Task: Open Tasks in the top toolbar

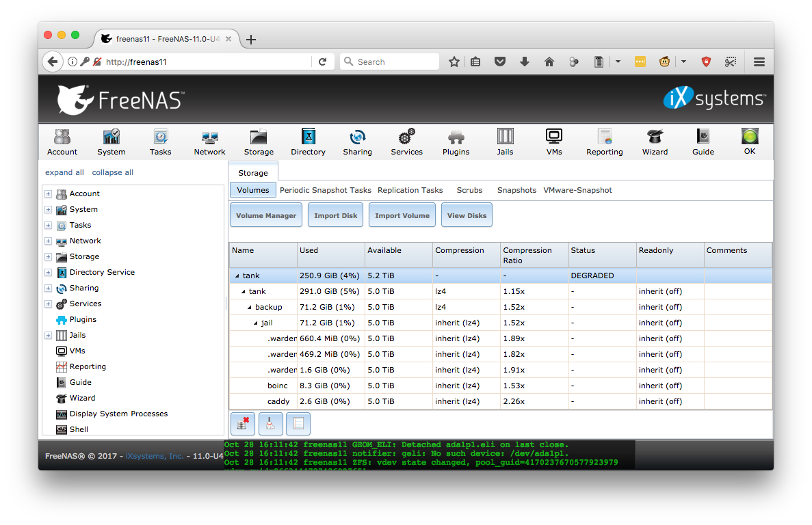Action: coord(161,142)
